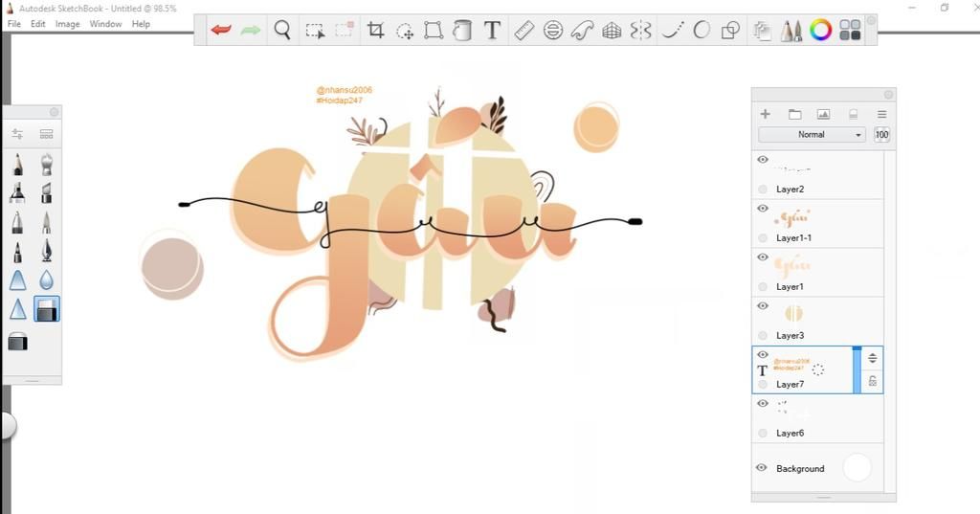Select the Steady Stroke tool

click(x=672, y=30)
